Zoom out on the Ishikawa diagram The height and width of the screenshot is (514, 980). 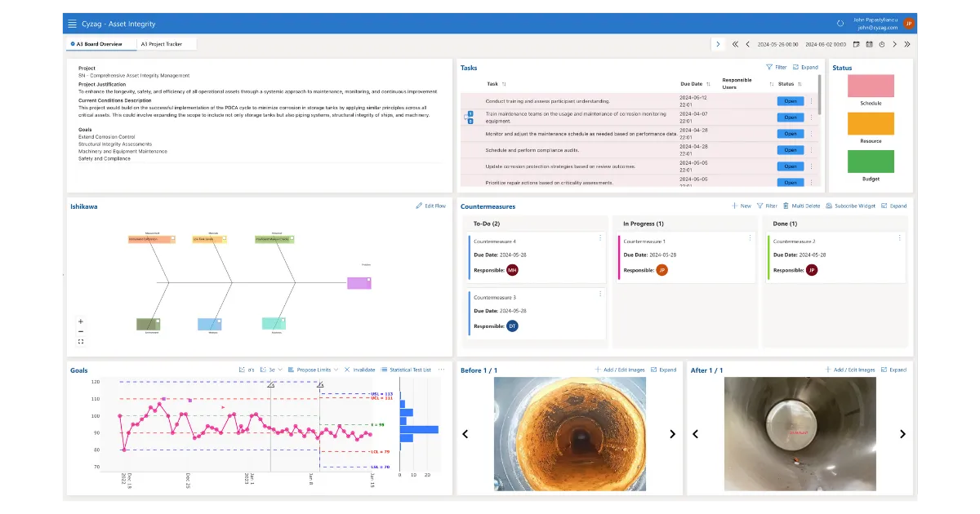coord(81,331)
